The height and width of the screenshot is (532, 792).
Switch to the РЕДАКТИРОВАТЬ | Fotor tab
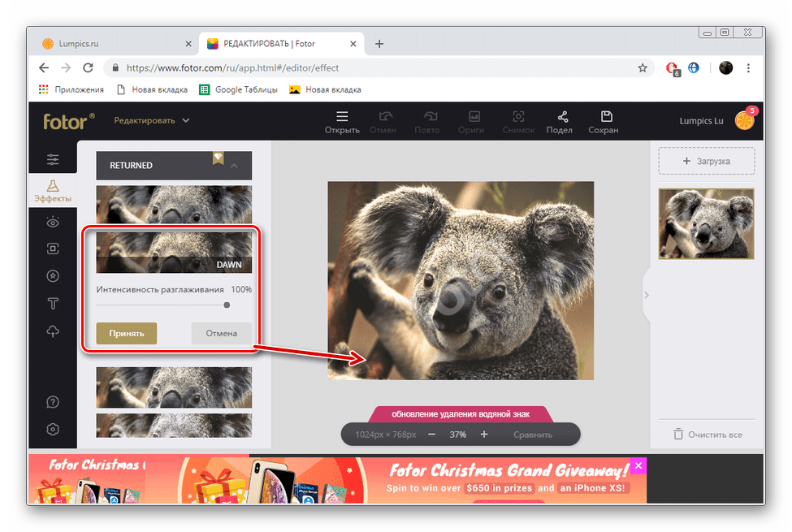click(x=281, y=43)
